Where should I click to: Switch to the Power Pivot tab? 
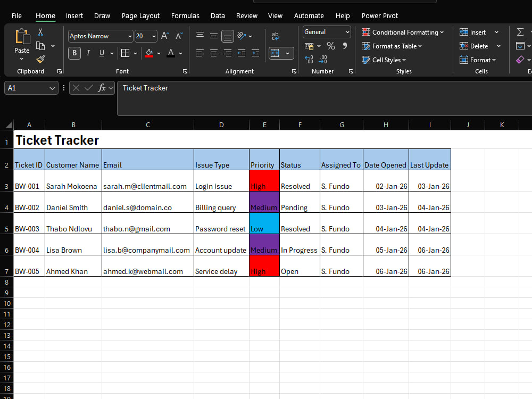[380, 15]
